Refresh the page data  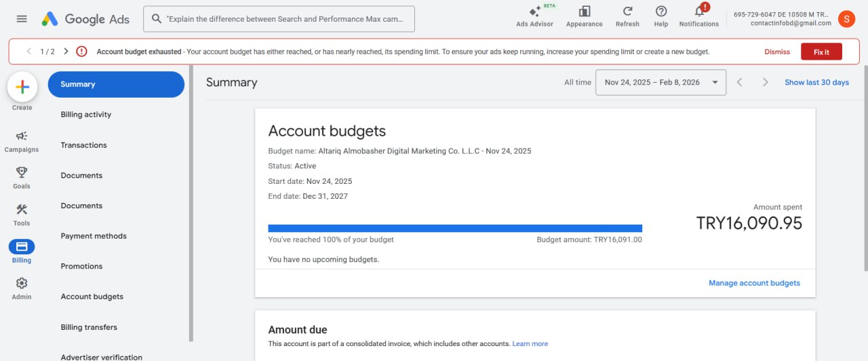[x=627, y=16]
